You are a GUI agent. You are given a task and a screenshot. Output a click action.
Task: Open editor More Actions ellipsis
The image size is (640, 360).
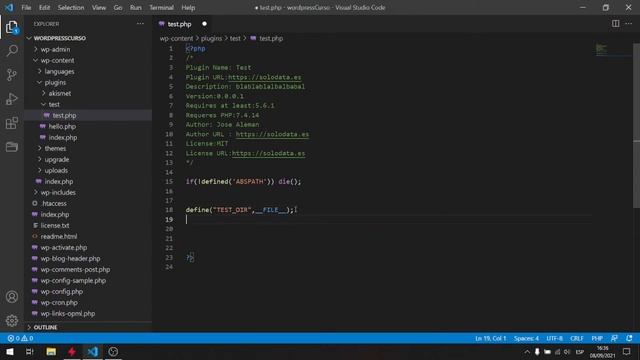point(629,24)
